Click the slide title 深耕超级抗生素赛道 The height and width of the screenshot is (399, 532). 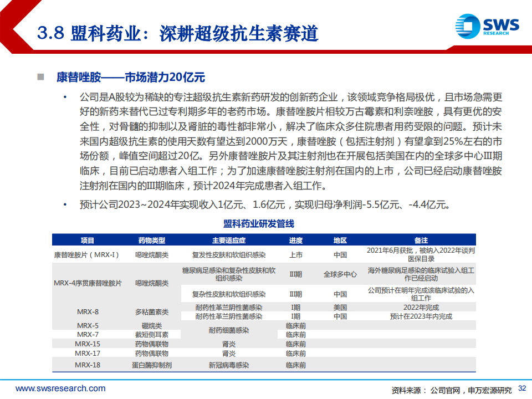point(238,34)
